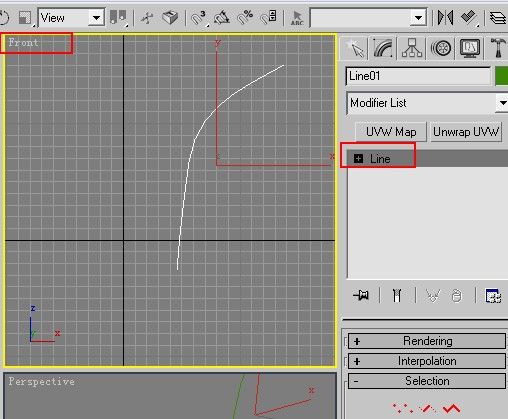The height and width of the screenshot is (419, 508).
Task: Switch to the Motion panel tab
Action: [441, 48]
